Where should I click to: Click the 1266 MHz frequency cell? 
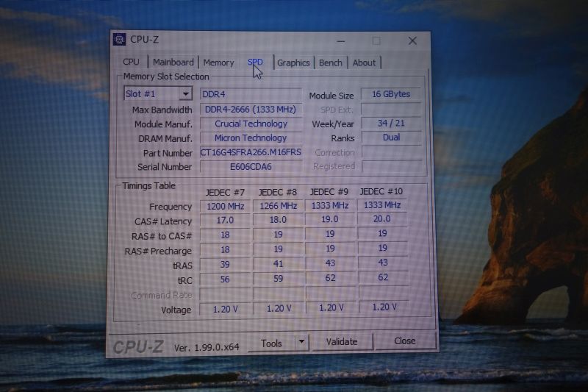pos(278,206)
